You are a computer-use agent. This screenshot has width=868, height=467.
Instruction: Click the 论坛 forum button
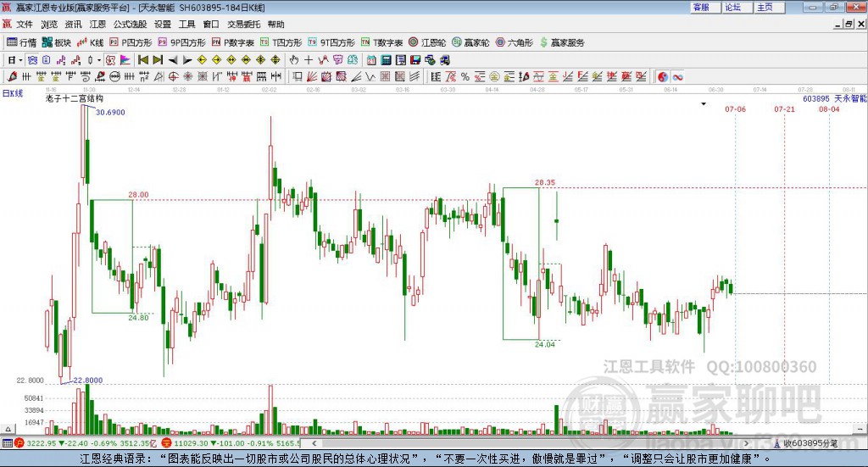pos(737,7)
